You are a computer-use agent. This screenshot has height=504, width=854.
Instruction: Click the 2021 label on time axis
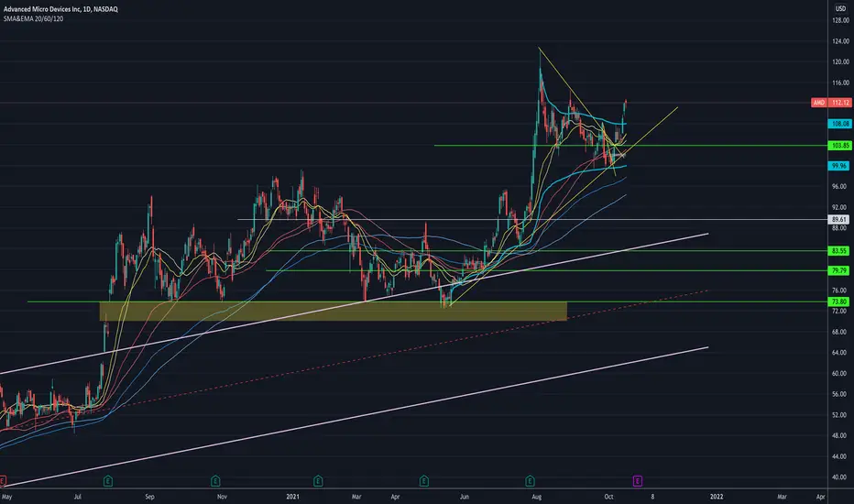tap(293, 497)
